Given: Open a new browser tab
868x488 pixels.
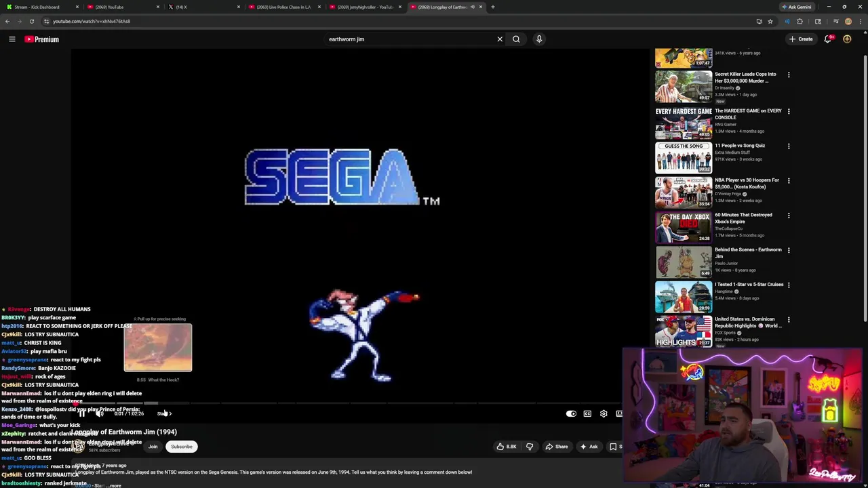Looking at the screenshot, I should point(493,7).
